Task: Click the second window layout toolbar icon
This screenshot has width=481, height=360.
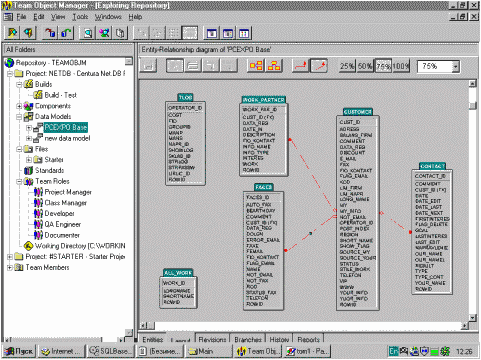Action: [x=228, y=33]
